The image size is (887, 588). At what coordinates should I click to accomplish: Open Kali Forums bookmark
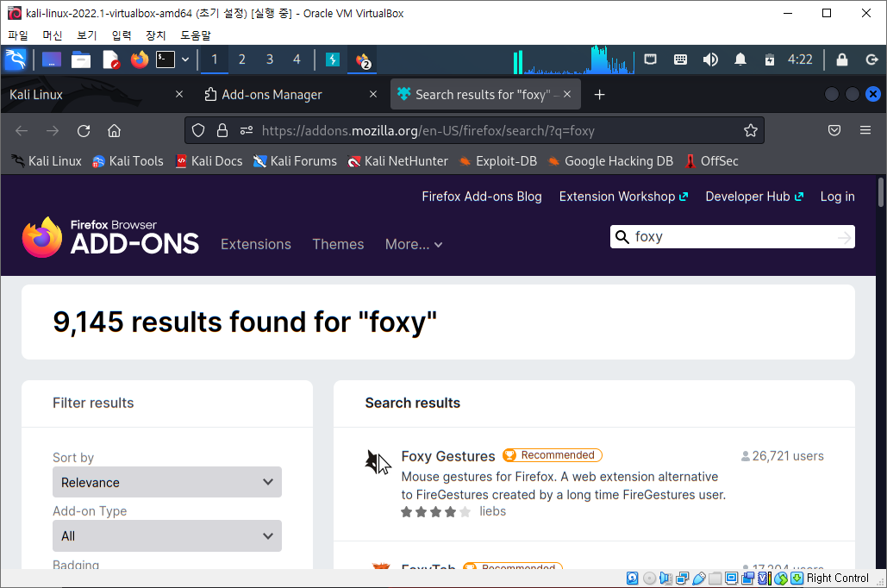pos(295,161)
